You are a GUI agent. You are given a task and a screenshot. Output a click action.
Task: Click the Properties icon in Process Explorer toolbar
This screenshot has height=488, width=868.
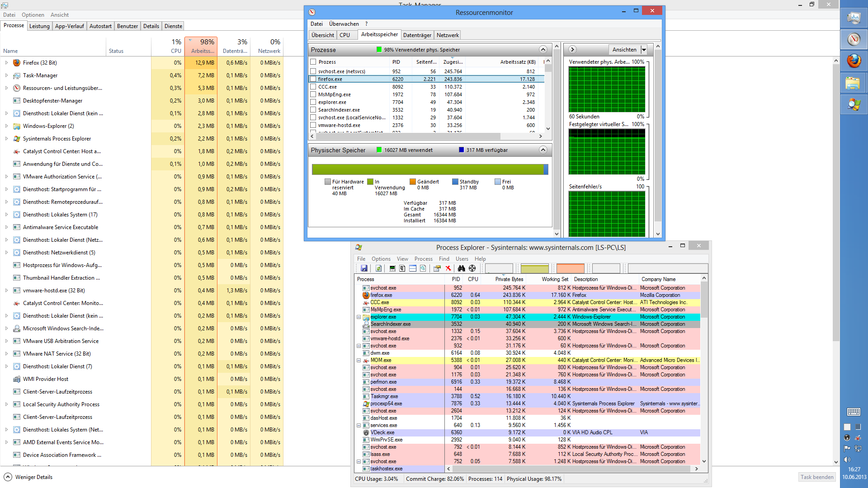(x=437, y=268)
